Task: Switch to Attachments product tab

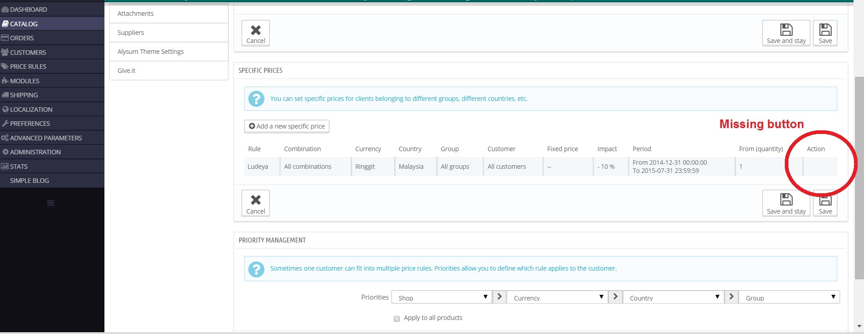Action: pos(169,14)
